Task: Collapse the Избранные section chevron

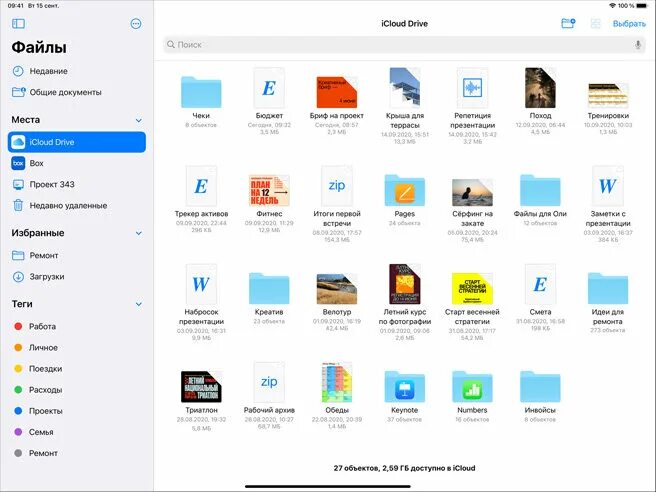Action: tap(139, 233)
